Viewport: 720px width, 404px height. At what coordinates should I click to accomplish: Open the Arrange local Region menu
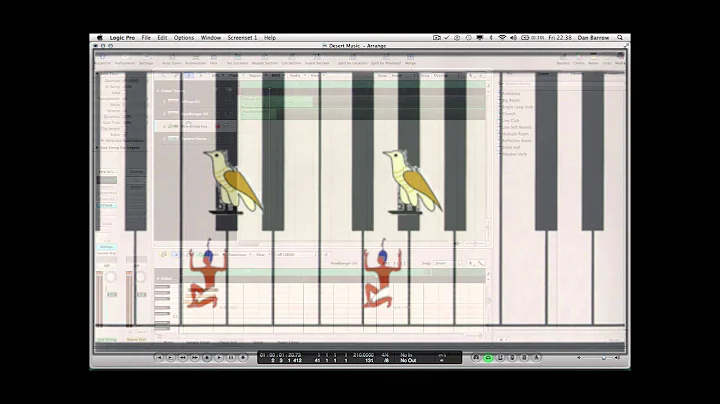[256, 75]
